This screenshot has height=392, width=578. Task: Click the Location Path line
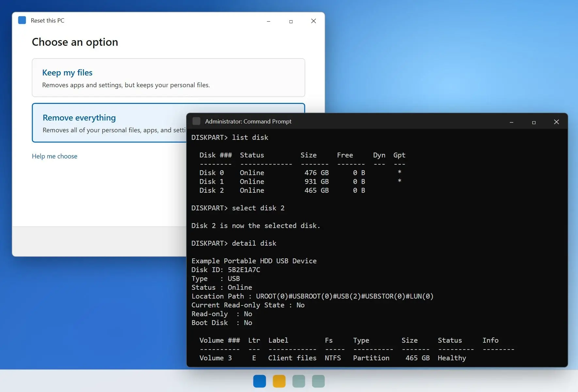click(x=313, y=296)
